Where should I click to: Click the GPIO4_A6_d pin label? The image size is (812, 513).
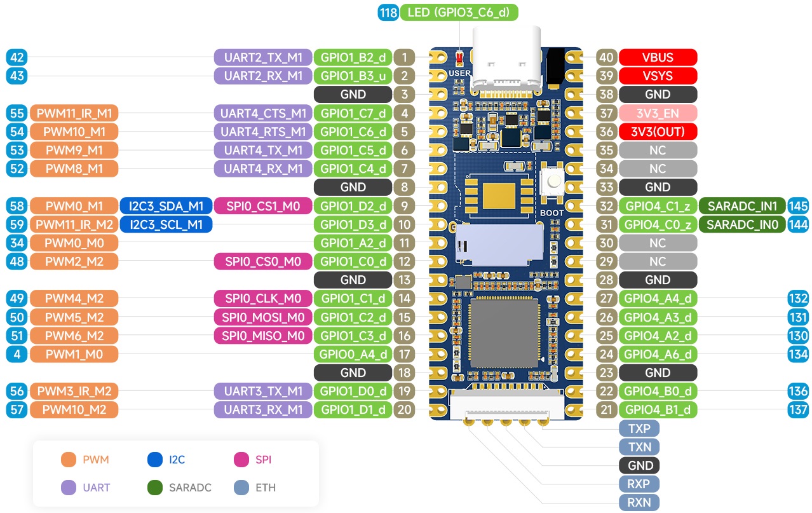click(x=658, y=354)
